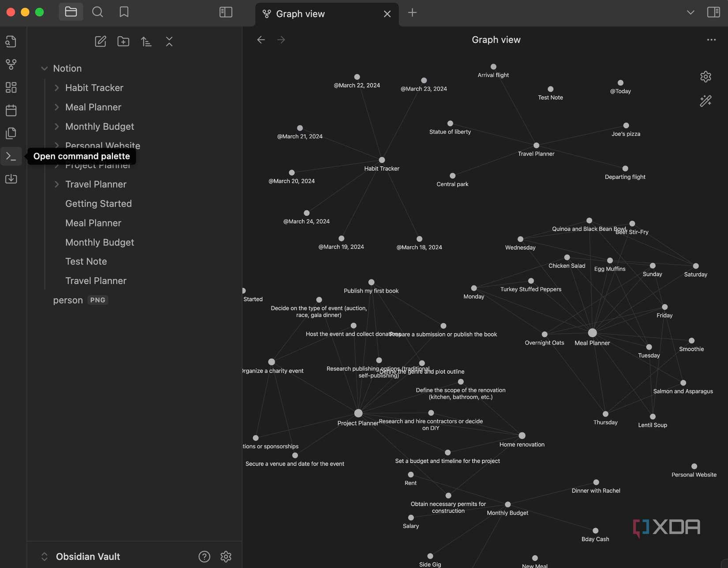
Task: Expand the Monthly Budget folder
Action: pos(56,126)
